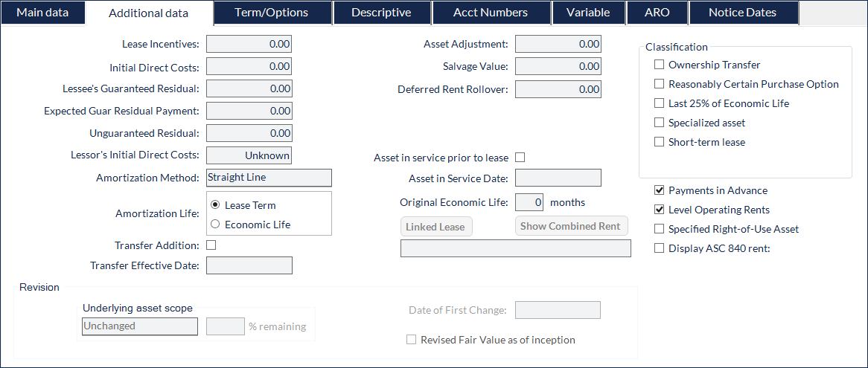Open the Lessor's Initial Direct Costs field
Screen dimensions: 868x368
tap(249, 155)
